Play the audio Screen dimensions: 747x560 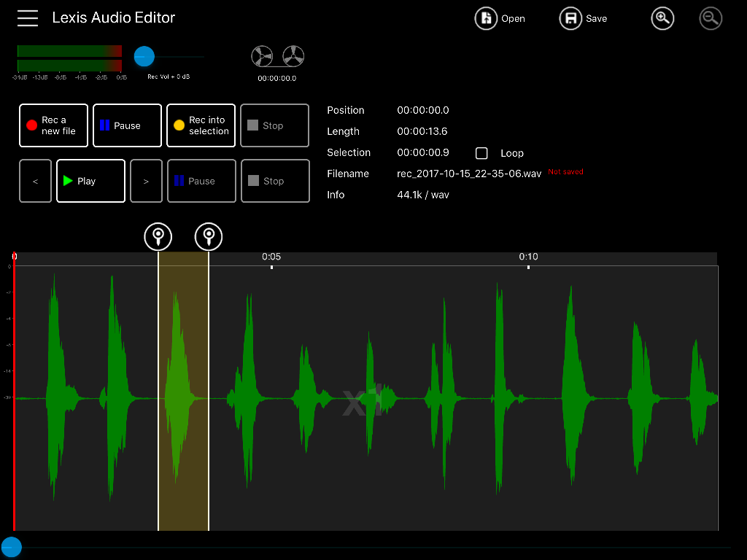pyautogui.click(x=91, y=181)
